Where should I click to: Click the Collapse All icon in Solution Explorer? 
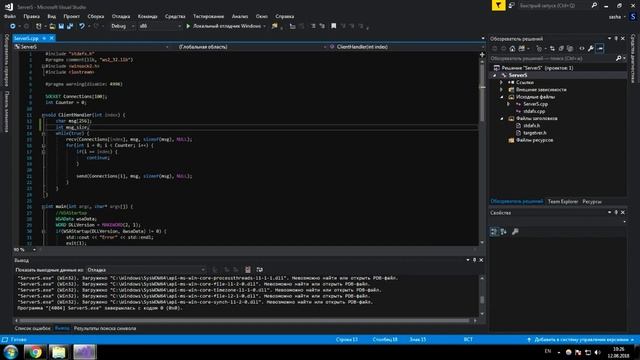tap(561, 49)
